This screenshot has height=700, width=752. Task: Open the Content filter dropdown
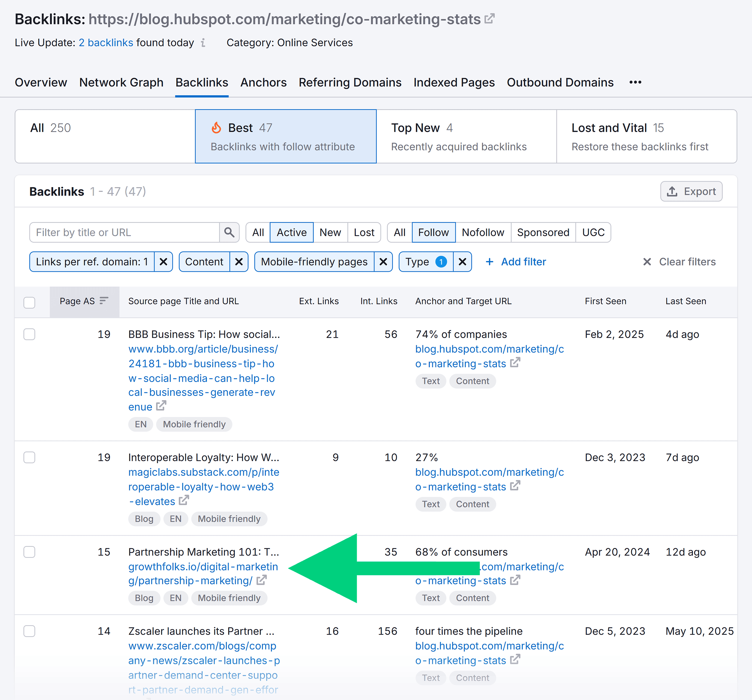[x=204, y=262]
